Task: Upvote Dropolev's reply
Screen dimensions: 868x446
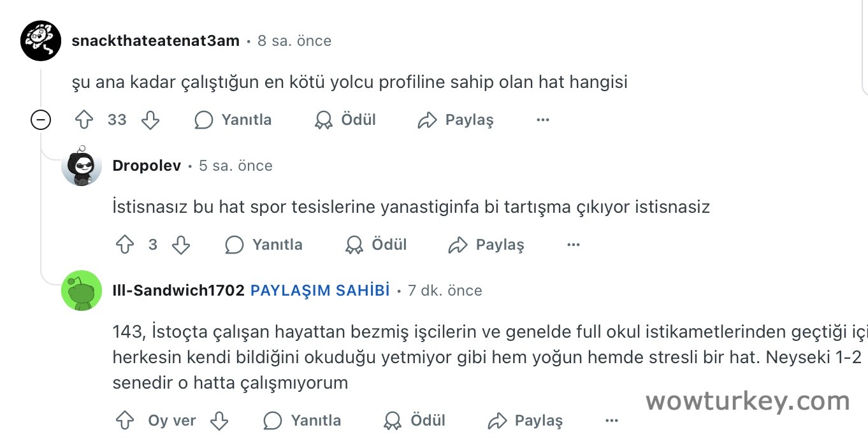Action: point(125,245)
